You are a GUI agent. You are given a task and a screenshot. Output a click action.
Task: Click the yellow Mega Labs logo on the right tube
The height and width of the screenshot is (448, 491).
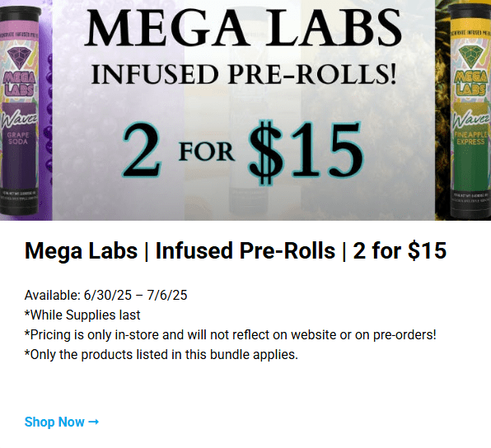[470, 83]
